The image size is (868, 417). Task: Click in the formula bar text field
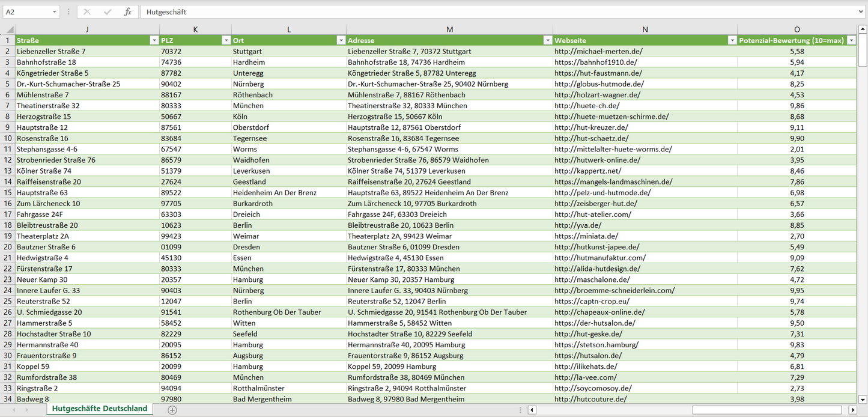[481, 12]
